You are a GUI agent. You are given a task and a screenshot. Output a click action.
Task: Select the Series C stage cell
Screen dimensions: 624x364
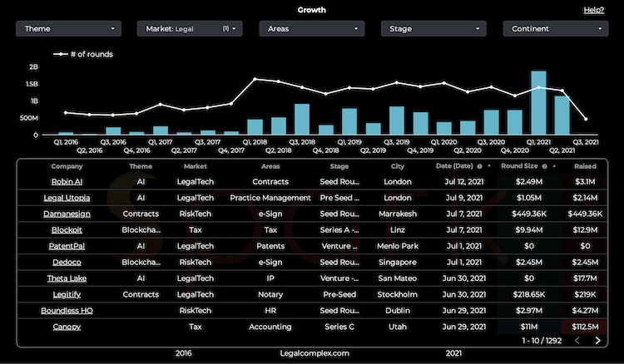(339, 327)
